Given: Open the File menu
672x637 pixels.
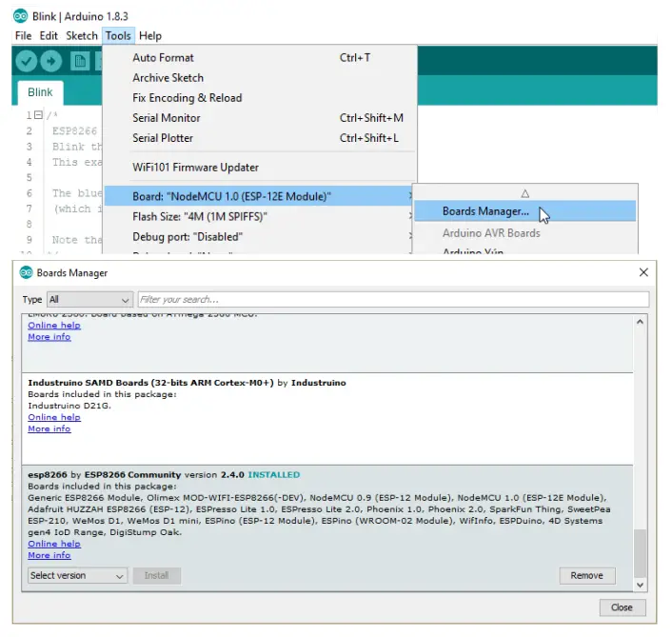Looking at the screenshot, I should [23, 36].
